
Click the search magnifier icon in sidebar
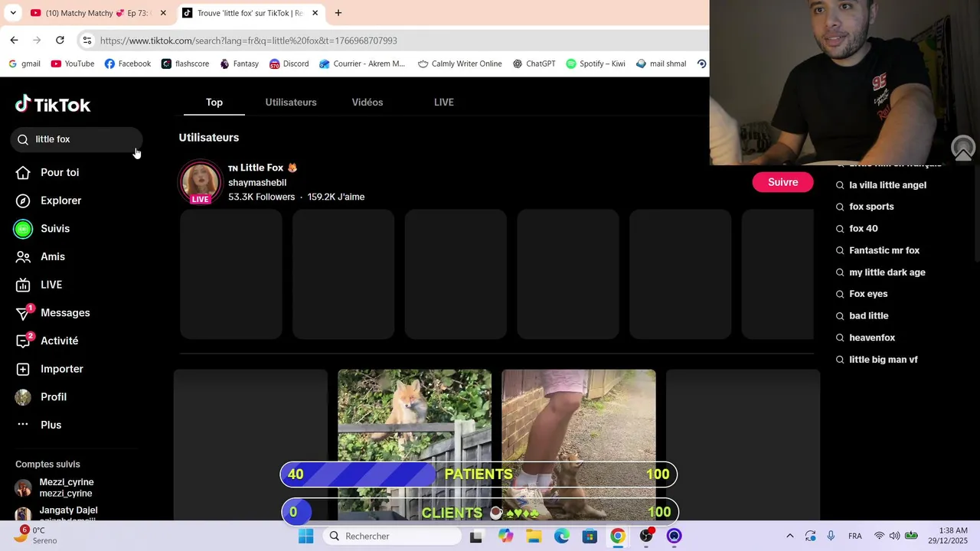click(23, 139)
